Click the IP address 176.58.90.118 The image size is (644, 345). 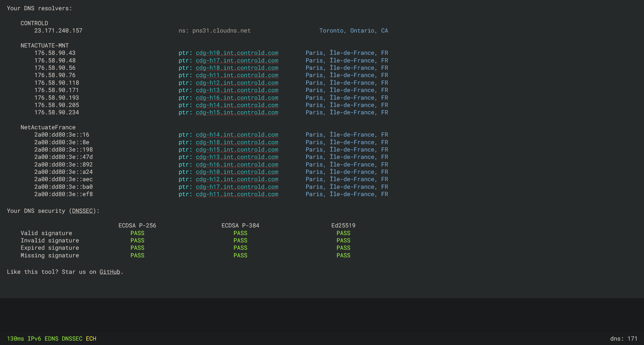[57, 83]
